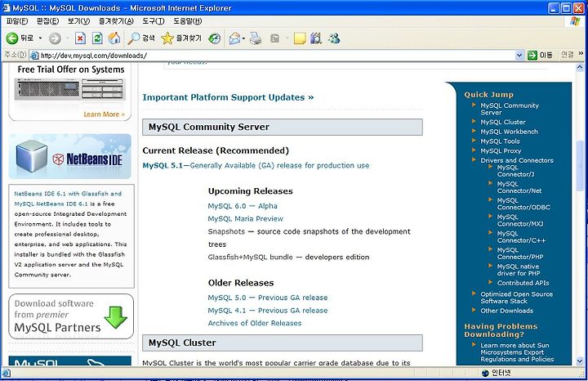Screen dimensions: 588x381
Task: Click the Edit page toolbar icon
Action: pyautogui.click(x=275, y=38)
